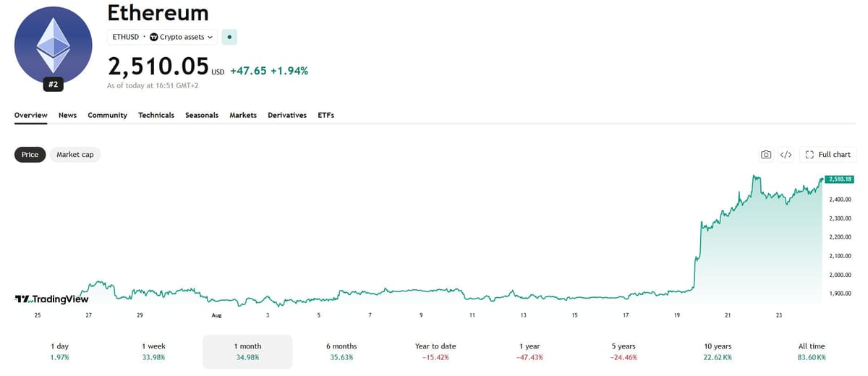Screen dimensions: 868x376
Task: Expand the Crypto assets dropdown
Action: click(x=182, y=37)
